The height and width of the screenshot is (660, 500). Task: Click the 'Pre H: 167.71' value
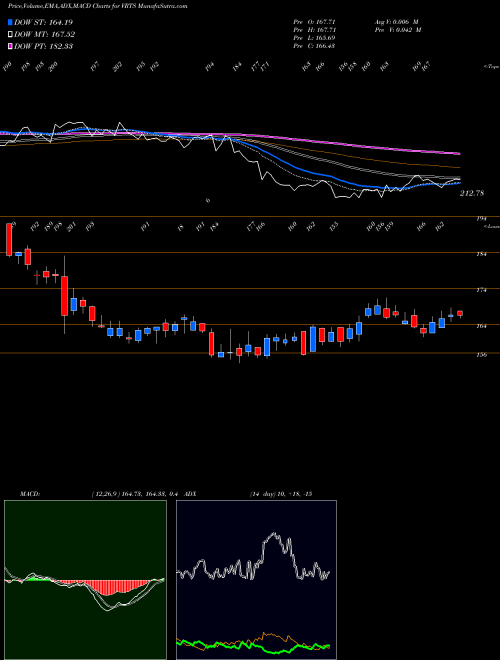[314, 29]
